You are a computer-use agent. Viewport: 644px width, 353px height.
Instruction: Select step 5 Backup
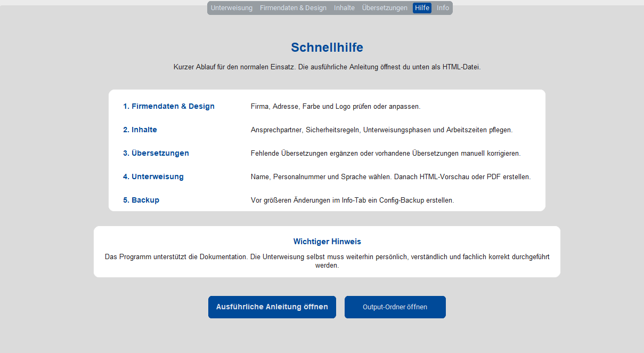click(x=141, y=200)
